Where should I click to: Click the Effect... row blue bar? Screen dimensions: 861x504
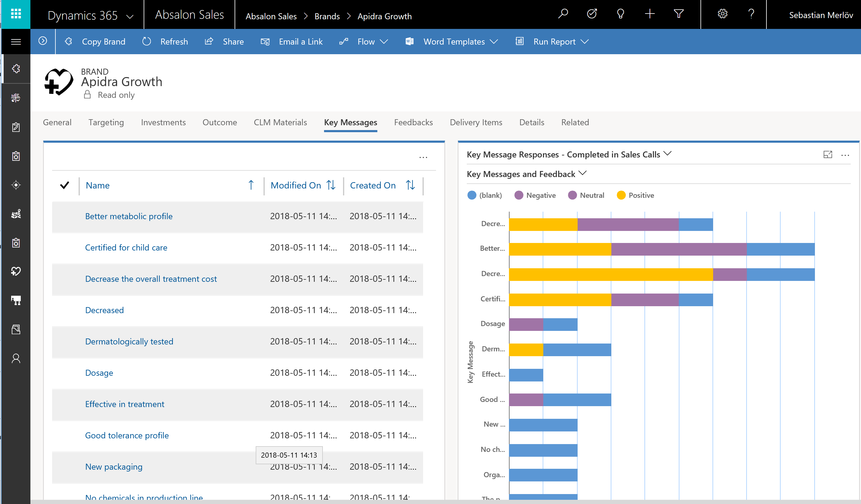pyautogui.click(x=526, y=375)
